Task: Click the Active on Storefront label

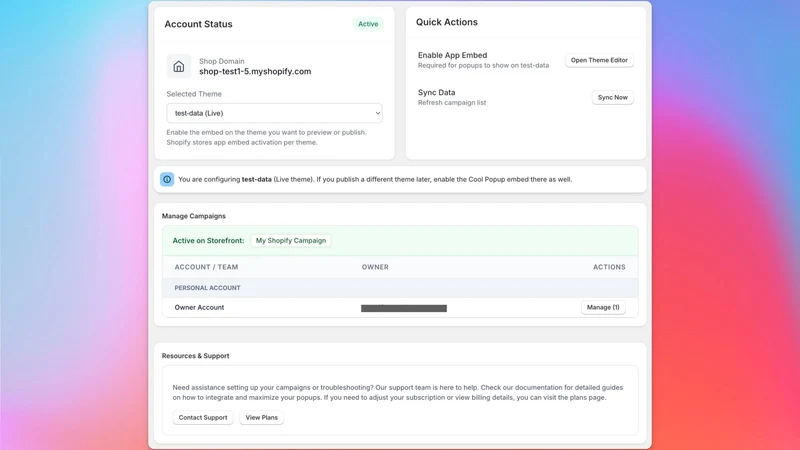Action: [x=208, y=240]
